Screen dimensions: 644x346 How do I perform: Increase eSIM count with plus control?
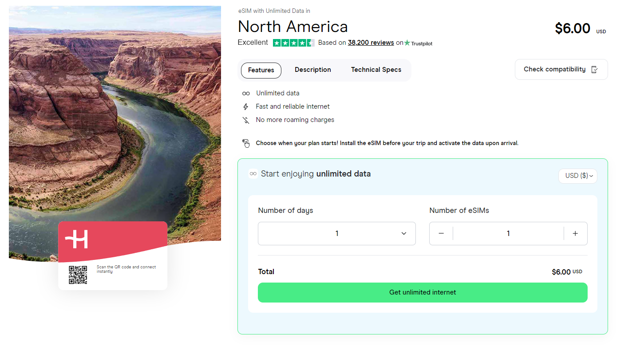[575, 233]
